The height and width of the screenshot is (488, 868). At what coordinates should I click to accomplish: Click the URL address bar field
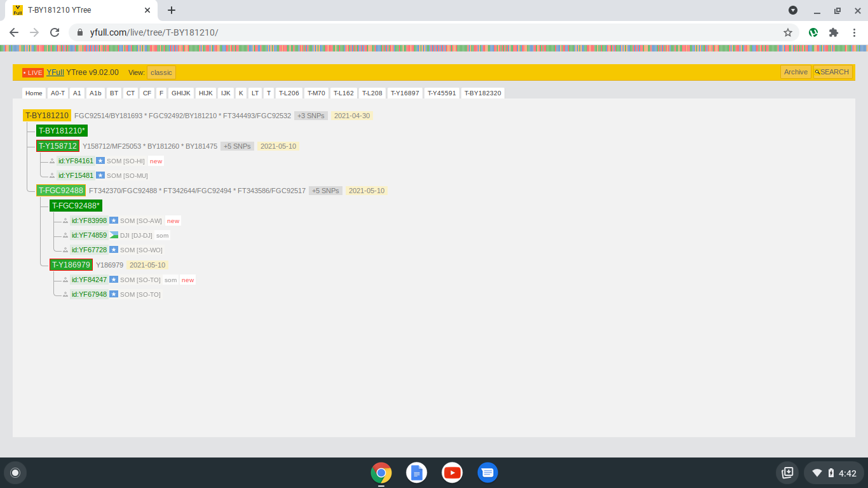click(x=432, y=32)
